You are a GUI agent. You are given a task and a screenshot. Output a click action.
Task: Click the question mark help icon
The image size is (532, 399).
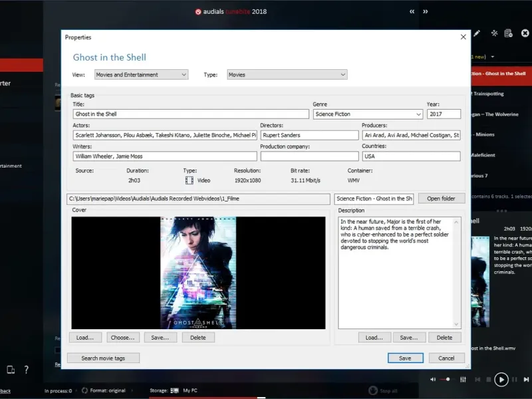pos(27,370)
